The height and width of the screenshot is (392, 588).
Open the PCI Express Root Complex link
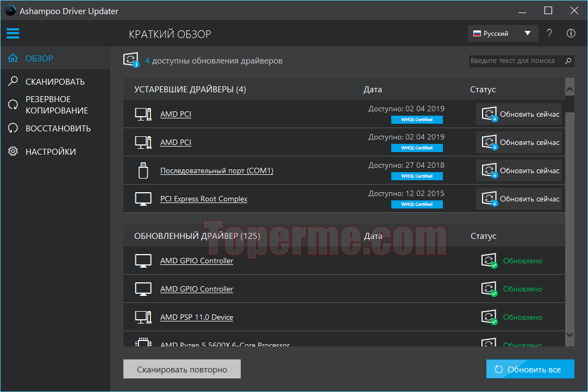204,199
